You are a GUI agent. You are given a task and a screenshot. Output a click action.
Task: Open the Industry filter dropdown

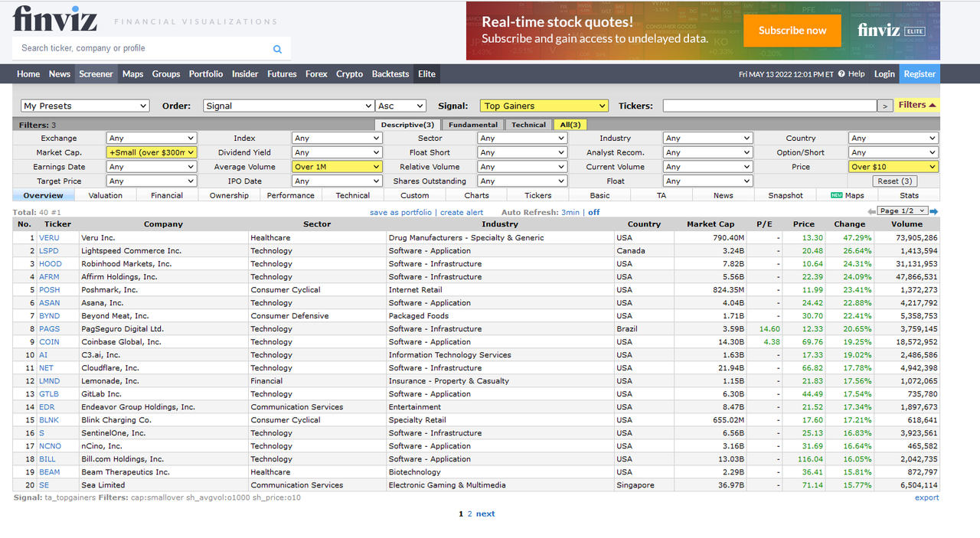coord(708,139)
